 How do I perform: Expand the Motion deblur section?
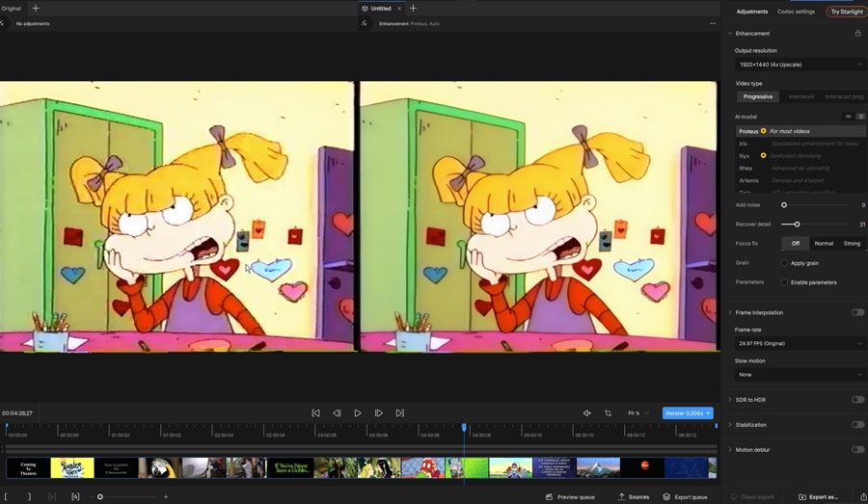pos(730,450)
